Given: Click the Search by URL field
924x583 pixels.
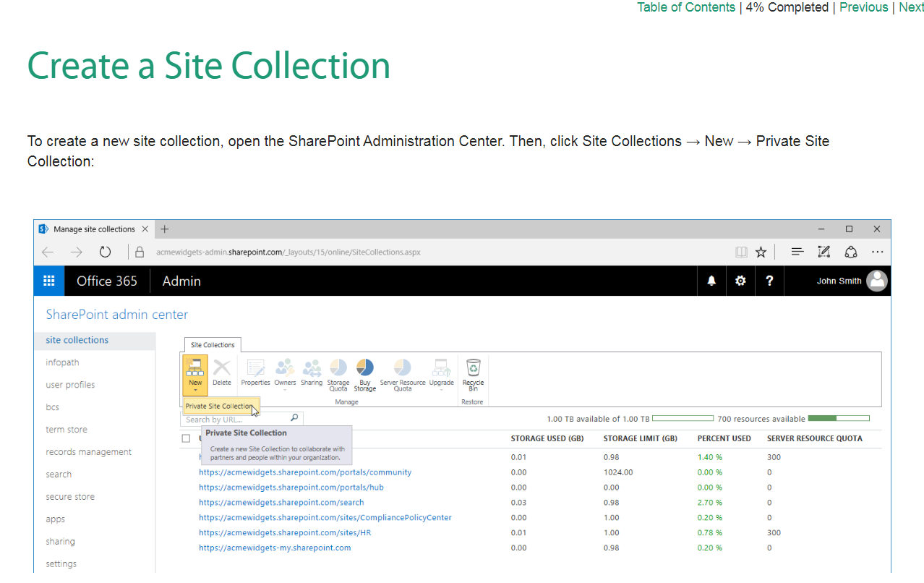Looking at the screenshot, I should tap(241, 418).
